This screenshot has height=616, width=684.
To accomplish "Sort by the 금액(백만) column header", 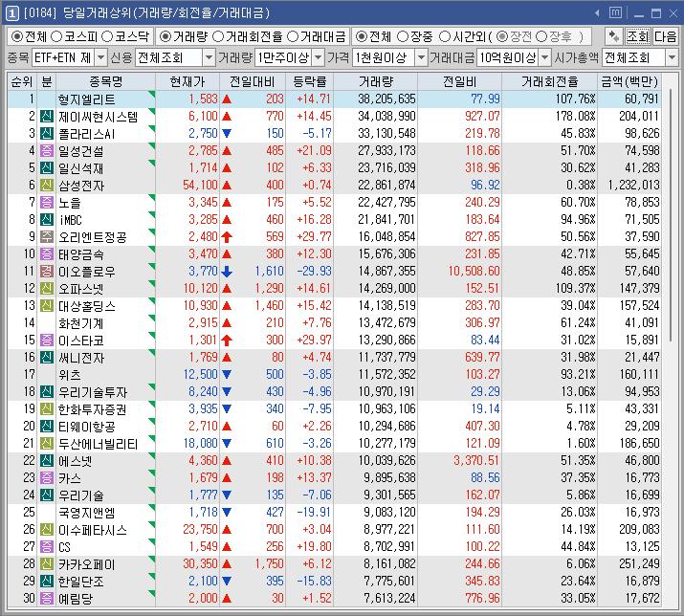I will pyautogui.click(x=629, y=81).
